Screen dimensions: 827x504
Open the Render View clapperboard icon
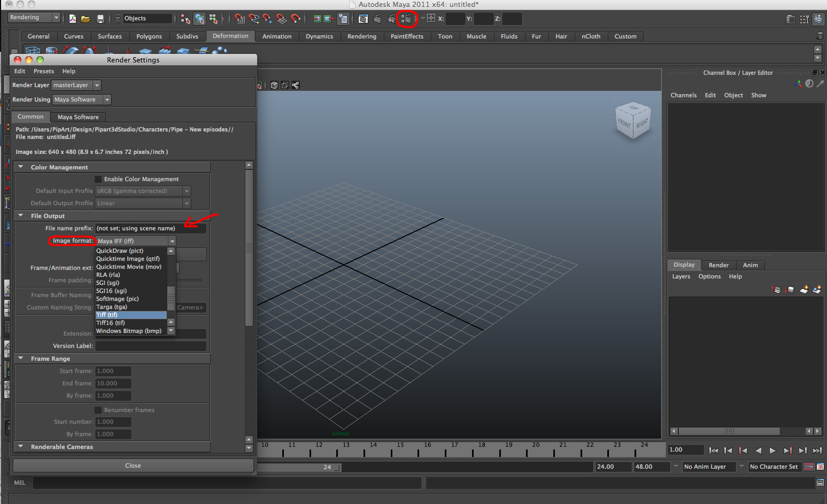(x=363, y=19)
